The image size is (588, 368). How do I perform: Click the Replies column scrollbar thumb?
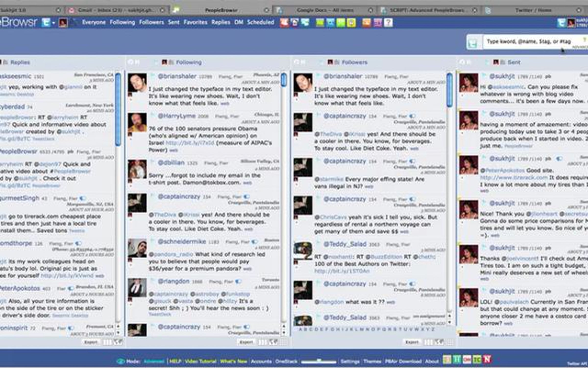[118, 109]
